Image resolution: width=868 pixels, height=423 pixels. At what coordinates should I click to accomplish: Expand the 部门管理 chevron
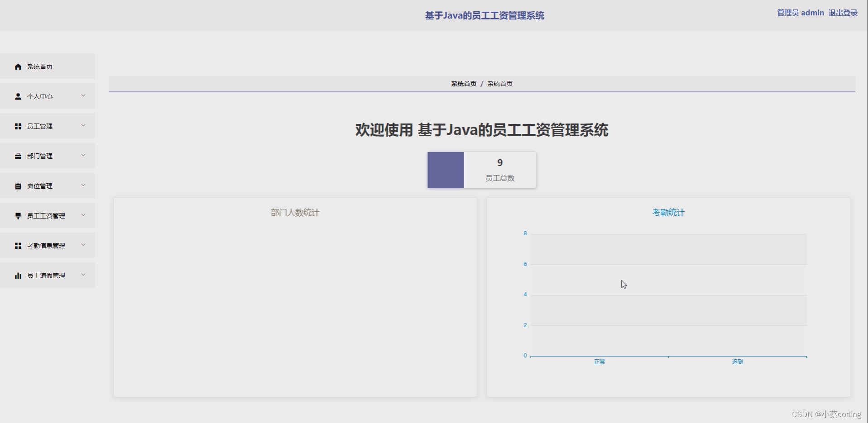pyautogui.click(x=83, y=155)
